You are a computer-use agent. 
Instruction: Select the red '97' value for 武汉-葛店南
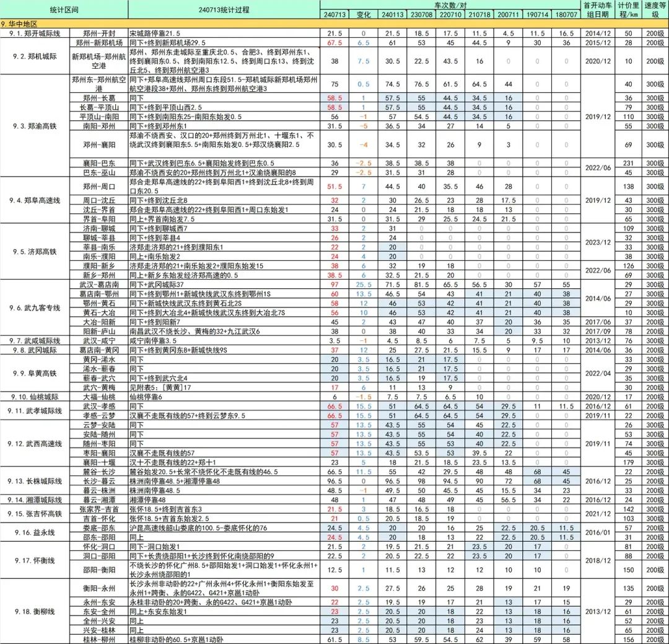point(334,285)
